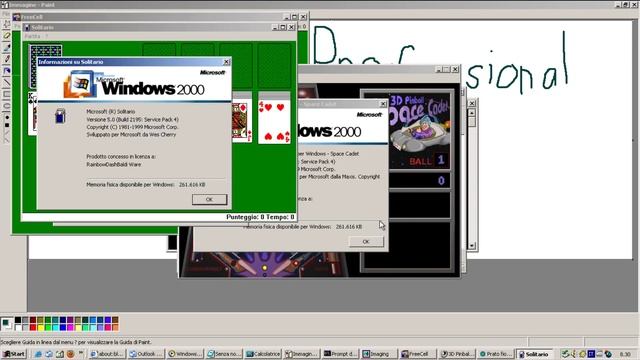Pick the orange color swatch
The image size is (640, 360).
coord(115,328)
